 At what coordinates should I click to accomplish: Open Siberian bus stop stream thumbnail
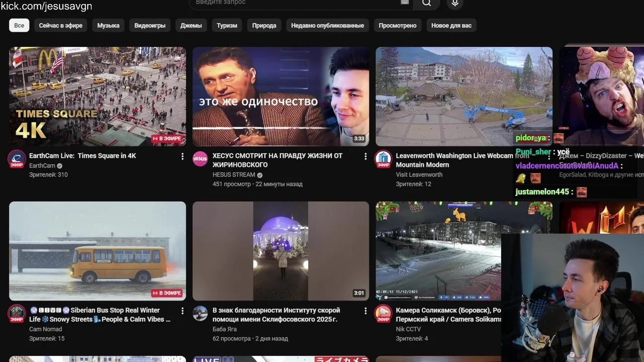pyautogui.click(x=98, y=251)
